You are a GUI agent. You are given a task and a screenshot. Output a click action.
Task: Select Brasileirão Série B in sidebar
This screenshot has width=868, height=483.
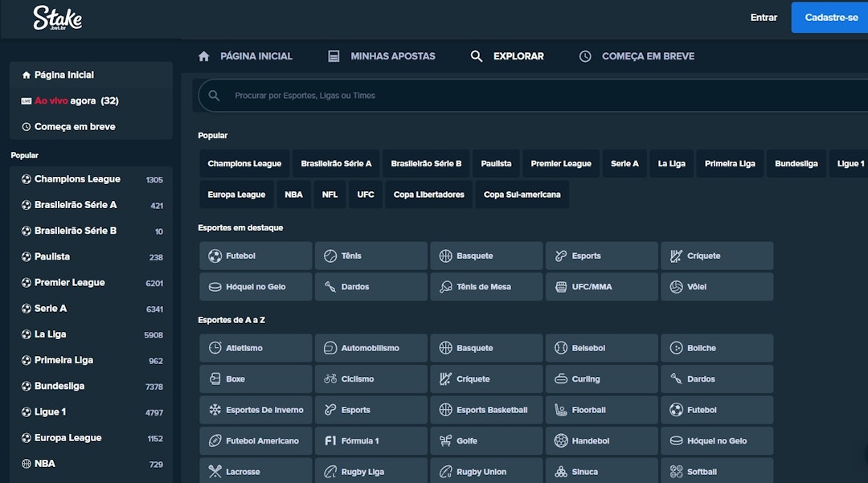point(92,231)
